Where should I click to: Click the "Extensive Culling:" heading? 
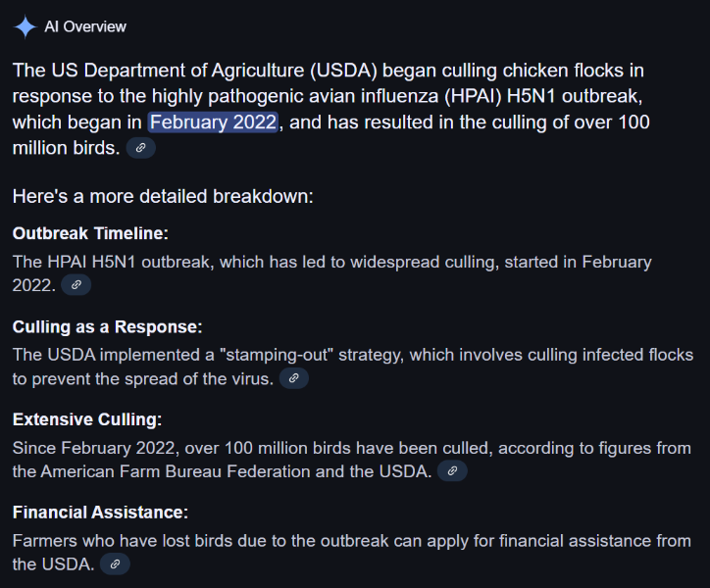(x=87, y=419)
